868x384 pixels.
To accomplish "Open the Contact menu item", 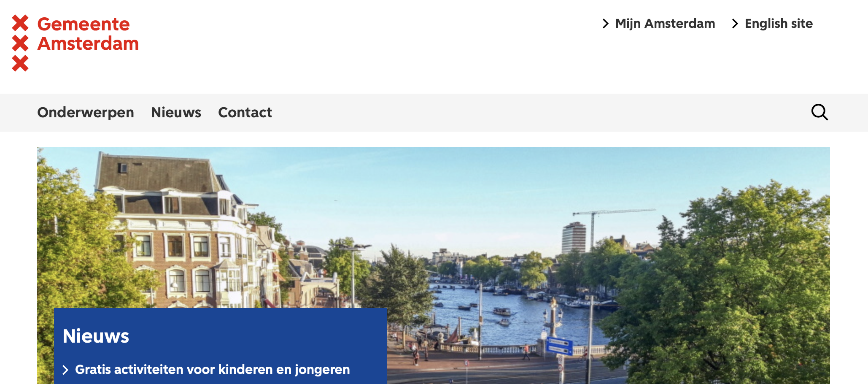I will [245, 113].
